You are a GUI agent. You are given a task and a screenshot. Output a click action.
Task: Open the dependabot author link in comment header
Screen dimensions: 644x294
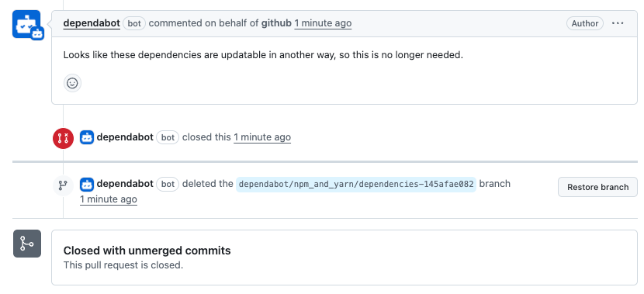pyautogui.click(x=92, y=23)
